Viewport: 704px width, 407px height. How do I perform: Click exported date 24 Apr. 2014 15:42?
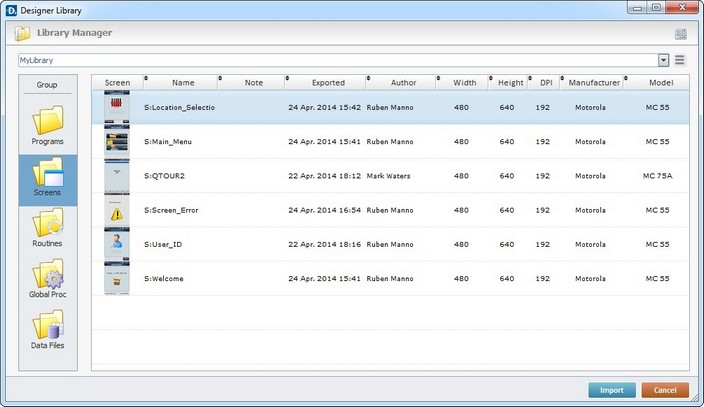pyautogui.click(x=324, y=107)
